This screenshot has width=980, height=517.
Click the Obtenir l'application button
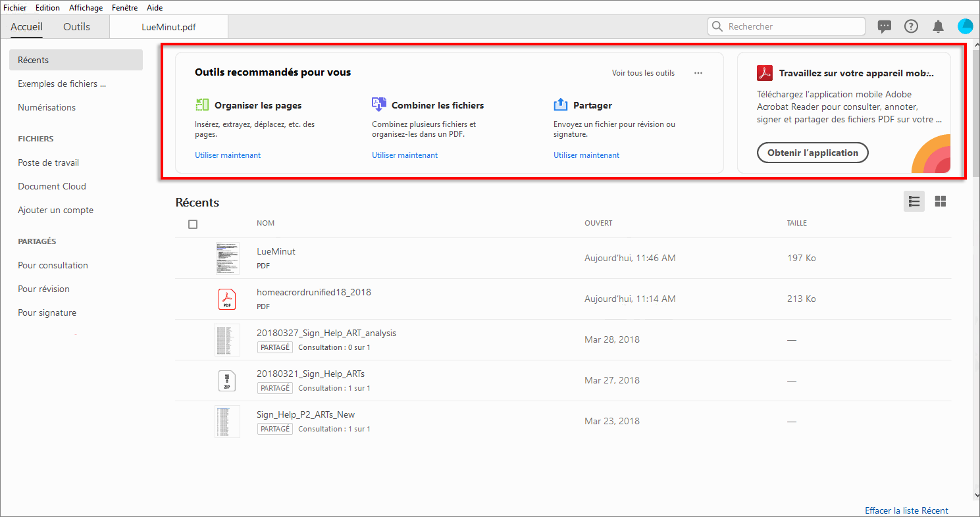pos(813,153)
